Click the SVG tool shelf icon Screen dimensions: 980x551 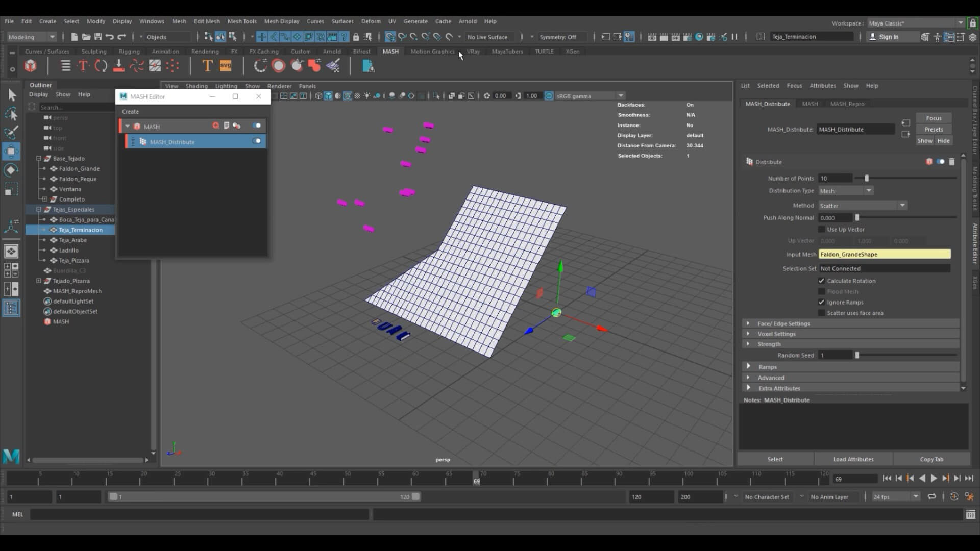[x=225, y=66]
